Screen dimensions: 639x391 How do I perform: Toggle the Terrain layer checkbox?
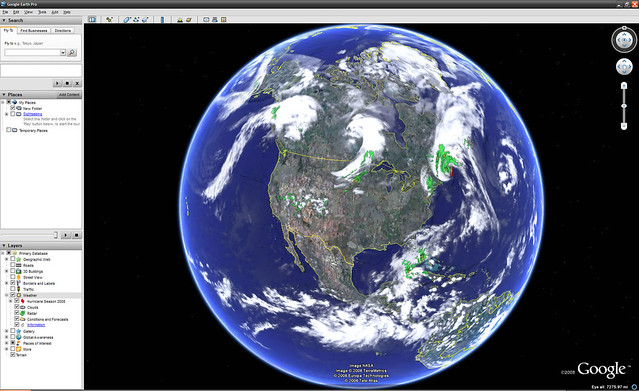click(13, 355)
